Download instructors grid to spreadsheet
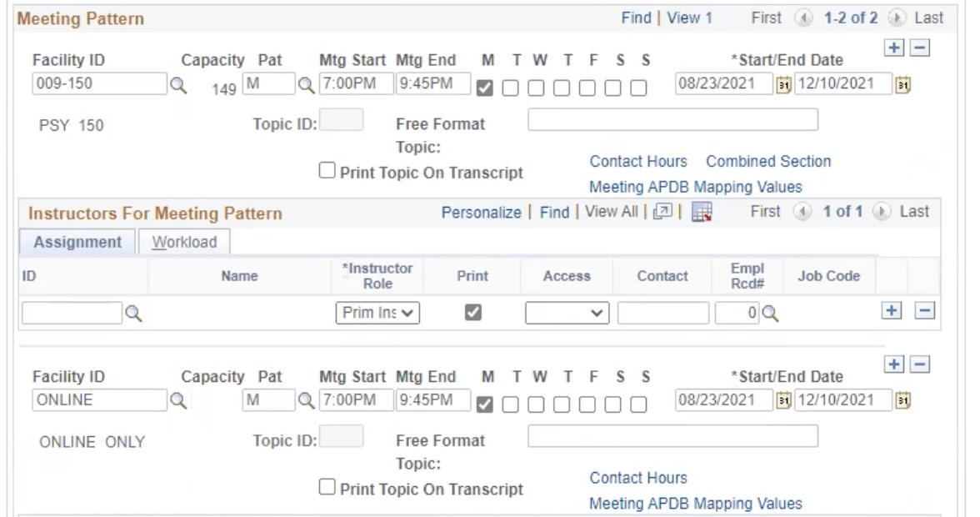The image size is (980, 517). [702, 213]
